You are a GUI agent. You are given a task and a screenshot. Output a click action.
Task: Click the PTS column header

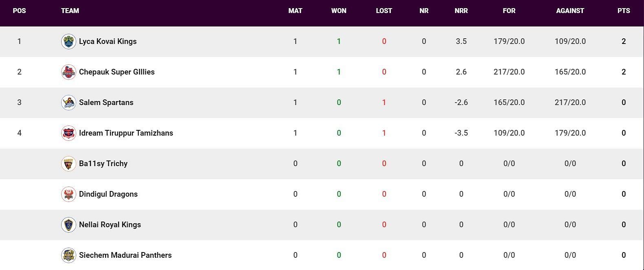(624, 11)
